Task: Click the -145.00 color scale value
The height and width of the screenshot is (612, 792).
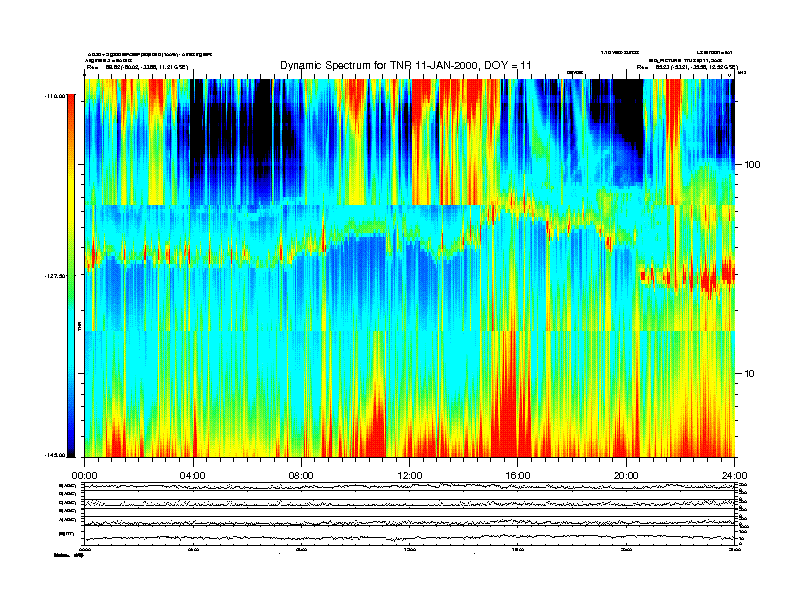Action: (55, 455)
